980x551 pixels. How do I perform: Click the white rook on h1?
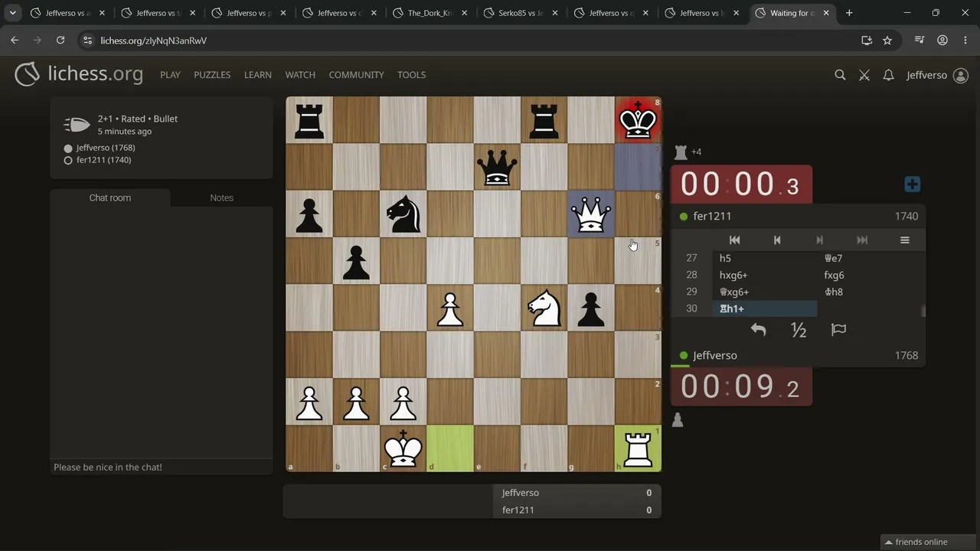[x=638, y=448]
